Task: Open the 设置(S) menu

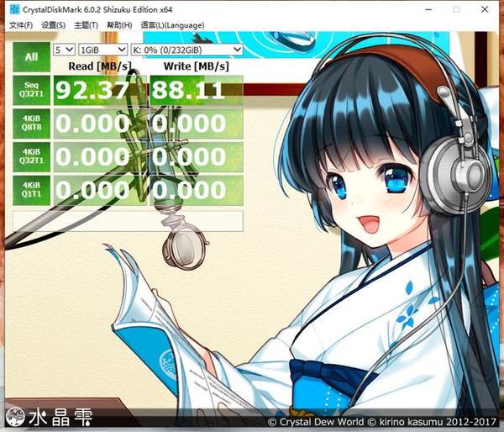Action: [54, 25]
